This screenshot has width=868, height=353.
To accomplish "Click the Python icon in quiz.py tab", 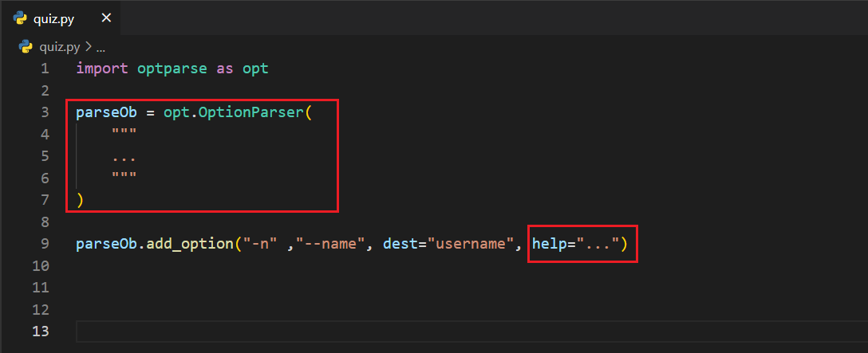I will tap(21, 18).
